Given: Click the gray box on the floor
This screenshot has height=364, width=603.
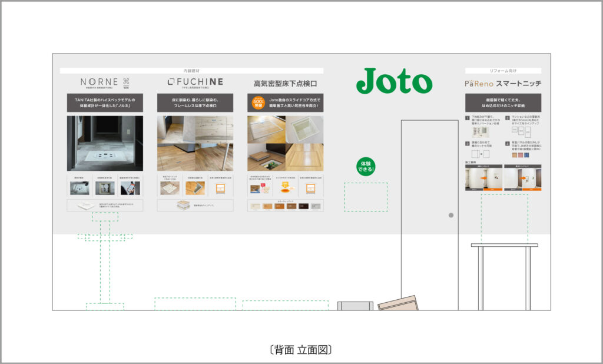Looking at the screenshot, I should pyautogui.click(x=355, y=306).
